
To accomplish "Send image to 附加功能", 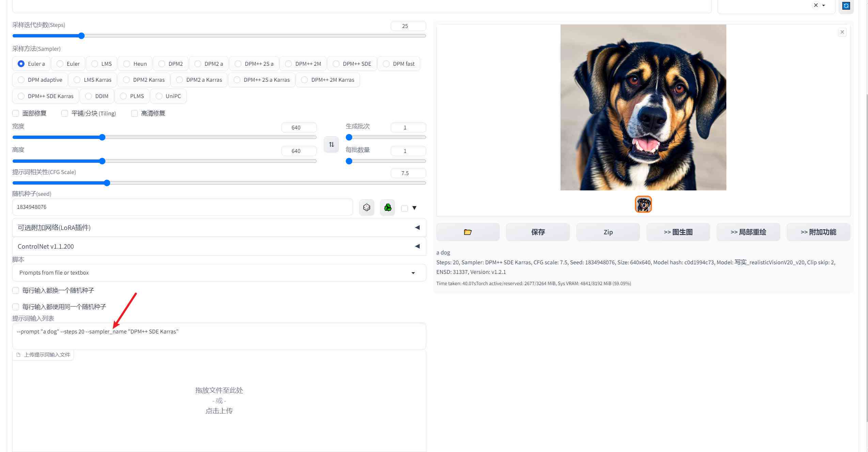I will 819,232.
